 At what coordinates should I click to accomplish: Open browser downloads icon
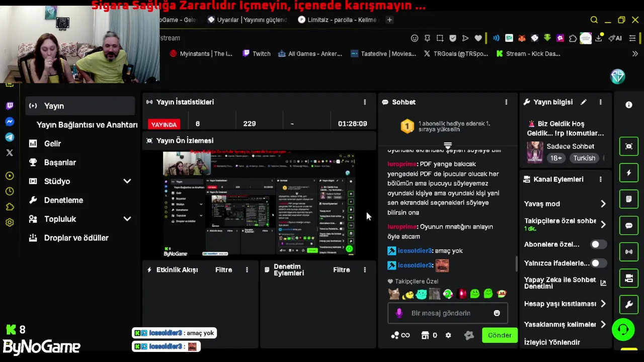pos(599,38)
